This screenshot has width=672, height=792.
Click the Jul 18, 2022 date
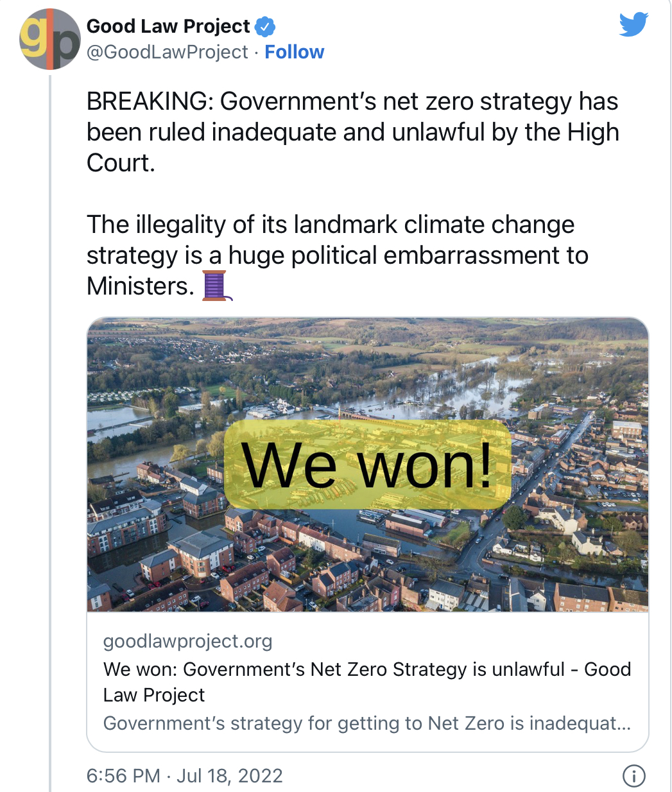coord(229,776)
